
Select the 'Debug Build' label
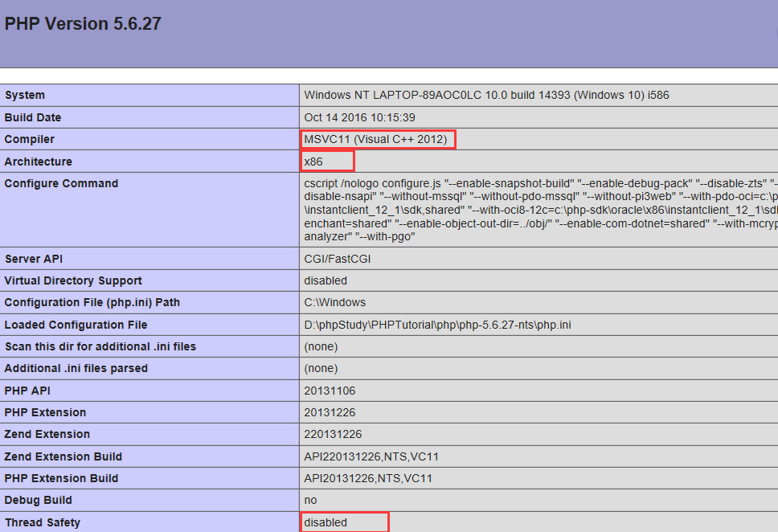pos(39,501)
